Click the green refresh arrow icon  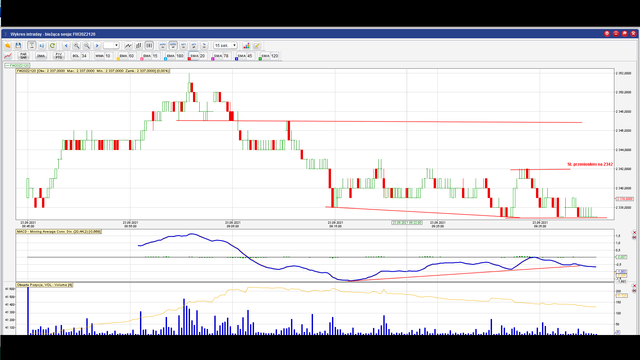[x=52, y=45]
